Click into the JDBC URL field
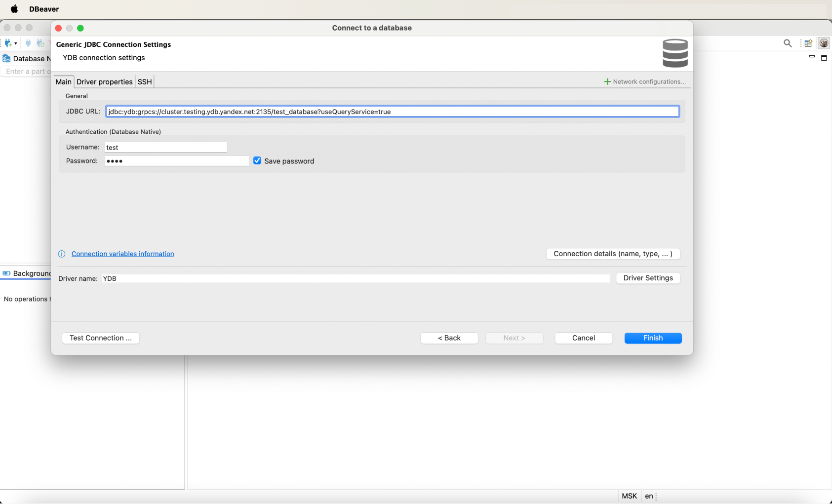832x504 pixels. [x=392, y=112]
